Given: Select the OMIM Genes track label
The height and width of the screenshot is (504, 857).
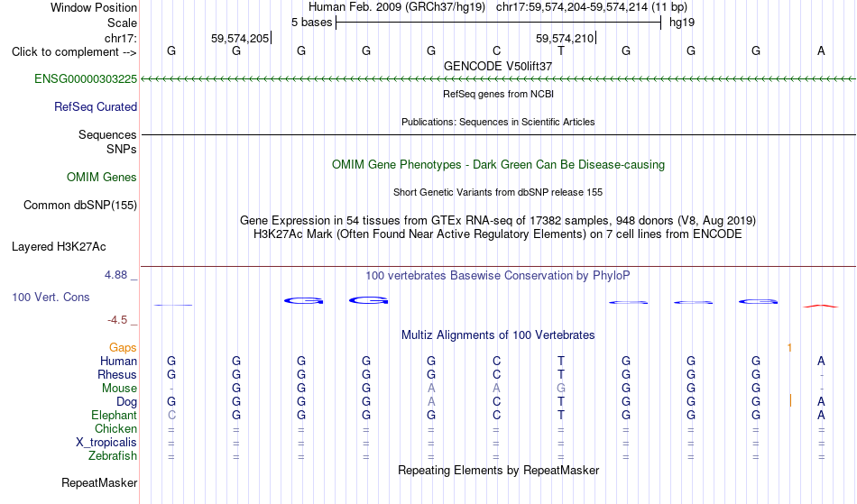Looking at the screenshot, I should tap(101, 177).
